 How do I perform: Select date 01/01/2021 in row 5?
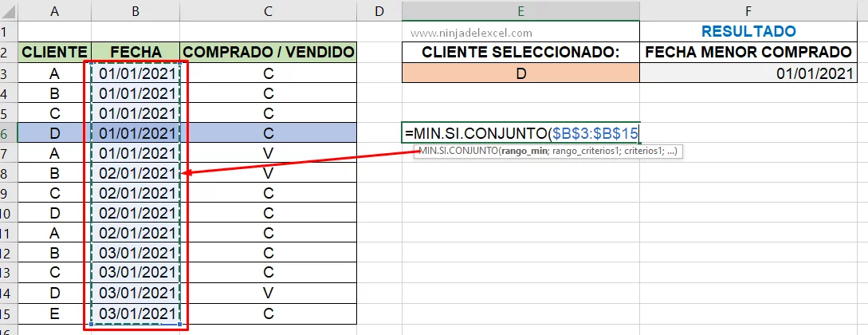(136, 113)
